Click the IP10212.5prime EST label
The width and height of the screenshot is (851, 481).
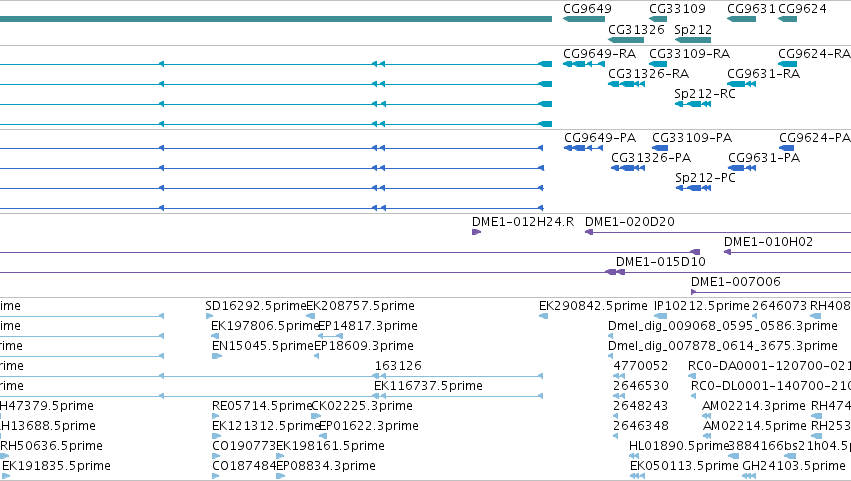tap(702, 306)
